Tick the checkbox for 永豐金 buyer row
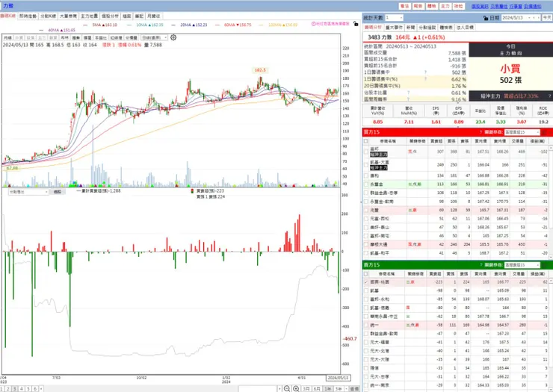553x392 pixels. (x=365, y=184)
